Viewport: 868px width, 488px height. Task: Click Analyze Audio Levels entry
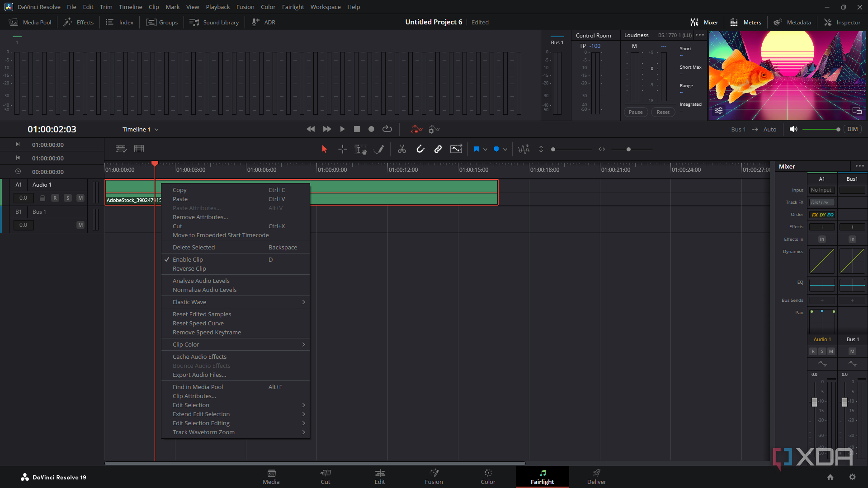pyautogui.click(x=236, y=281)
